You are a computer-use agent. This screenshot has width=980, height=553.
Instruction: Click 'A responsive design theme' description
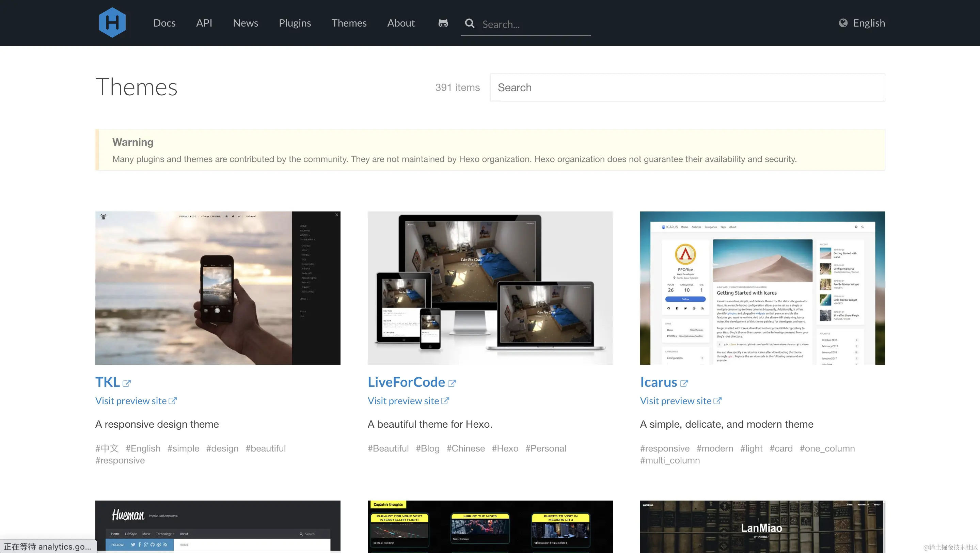coord(157,424)
